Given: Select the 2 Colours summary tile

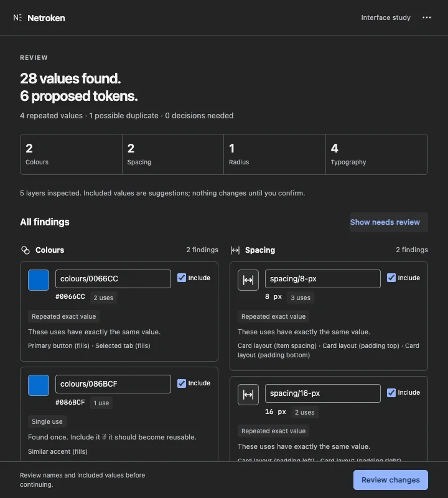Looking at the screenshot, I should point(71,154).
